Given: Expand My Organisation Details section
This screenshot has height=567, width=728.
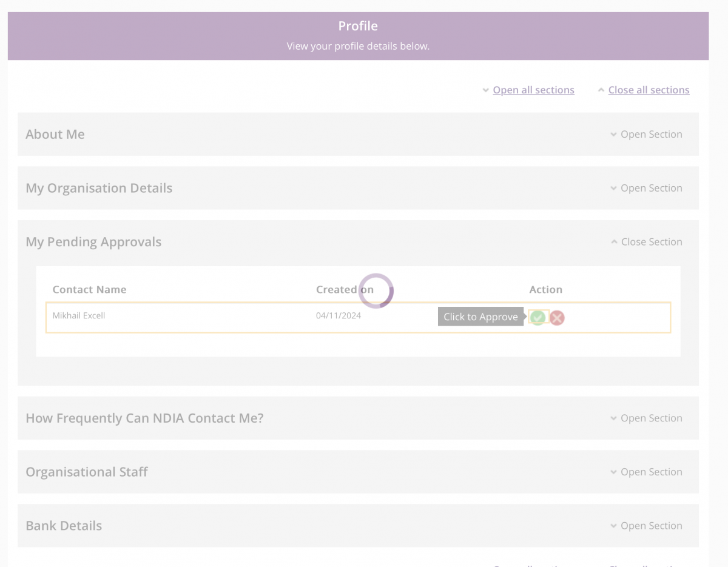Looking at the screenshot, I should (646, 188).
